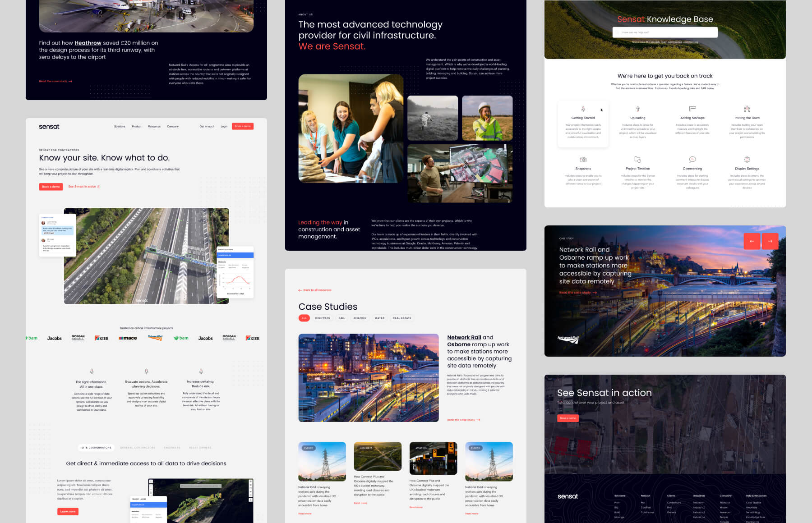Click Certified in footer Product column
The image size is (812, 523).
[646, 508]
